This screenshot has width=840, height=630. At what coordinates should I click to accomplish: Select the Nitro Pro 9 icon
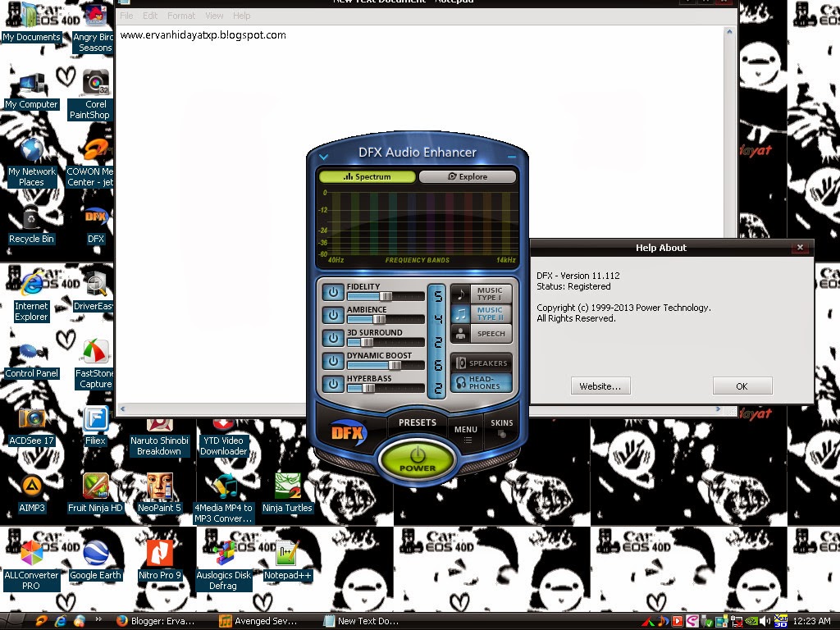(x=159, y=561)
